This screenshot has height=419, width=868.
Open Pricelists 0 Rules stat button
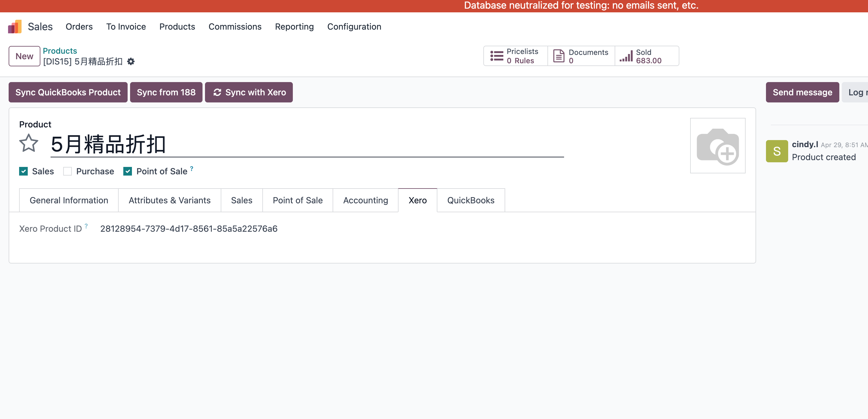pyautogui.click(x=516, y=56)
